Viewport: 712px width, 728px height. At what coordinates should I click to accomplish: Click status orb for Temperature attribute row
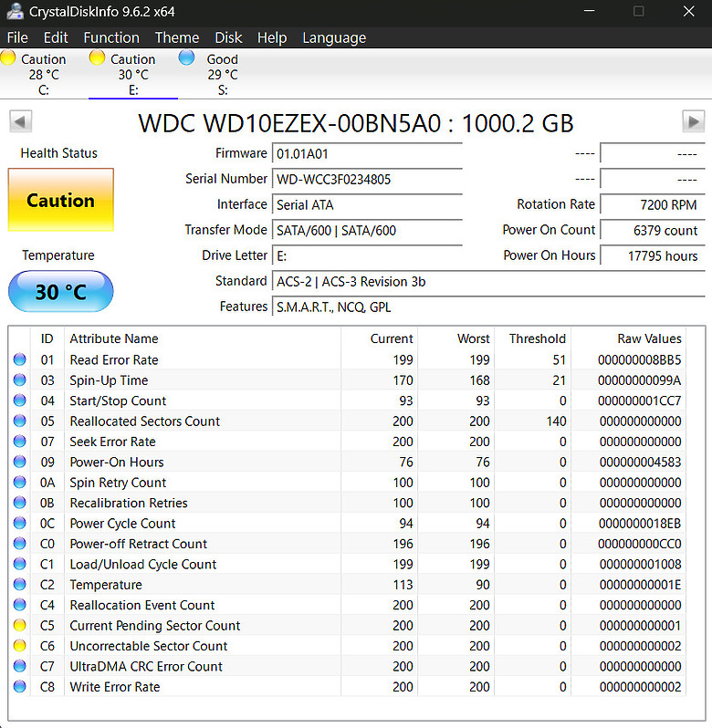[19, 584]
